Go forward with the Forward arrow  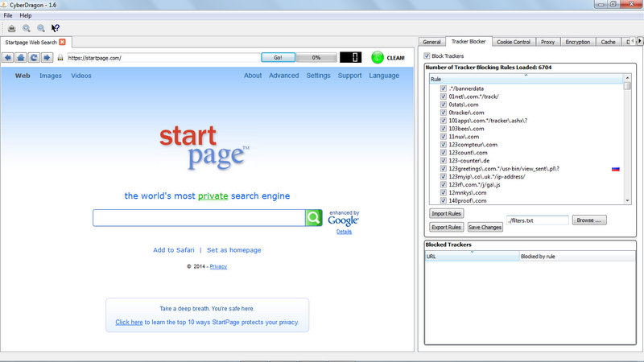tap(47, 58)
